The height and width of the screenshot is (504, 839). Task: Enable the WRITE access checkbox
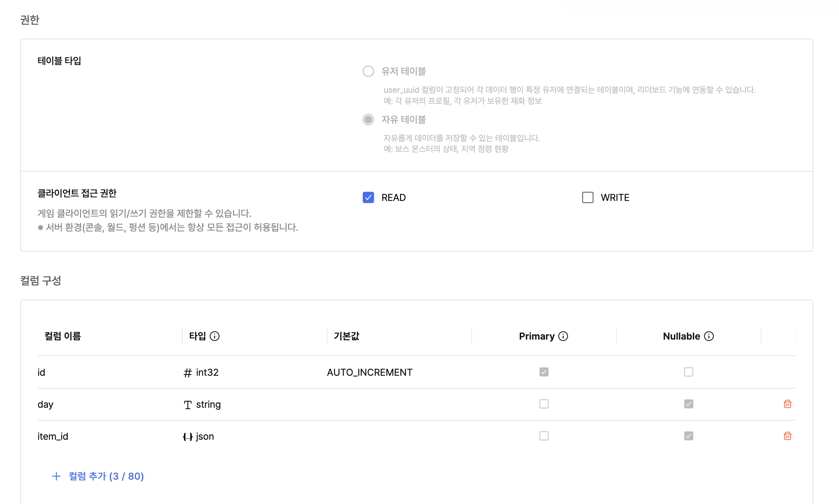588,197
